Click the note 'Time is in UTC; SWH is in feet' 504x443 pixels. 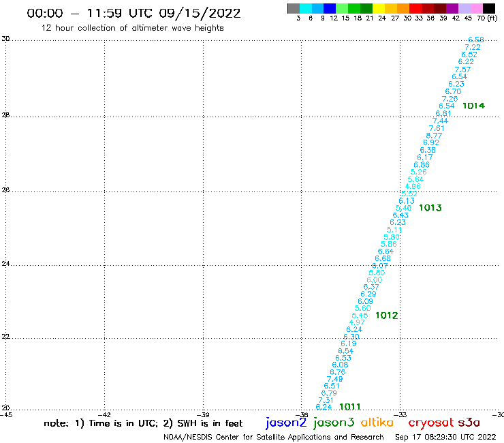pos(143,423)
